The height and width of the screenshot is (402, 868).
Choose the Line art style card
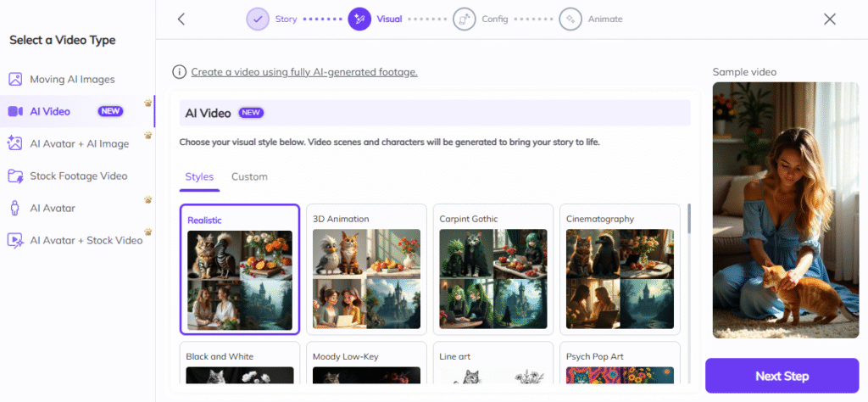tap(493, 363)
